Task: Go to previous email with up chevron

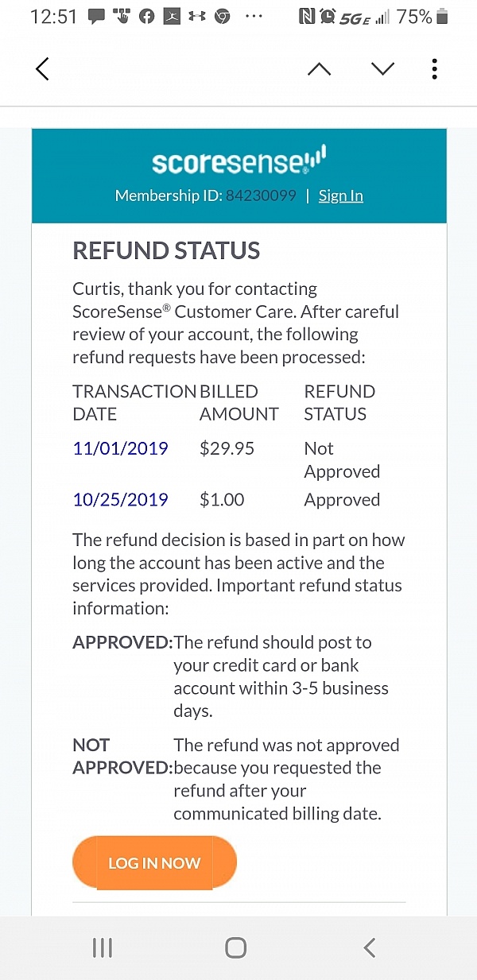Action: click(x=319, y=69)
